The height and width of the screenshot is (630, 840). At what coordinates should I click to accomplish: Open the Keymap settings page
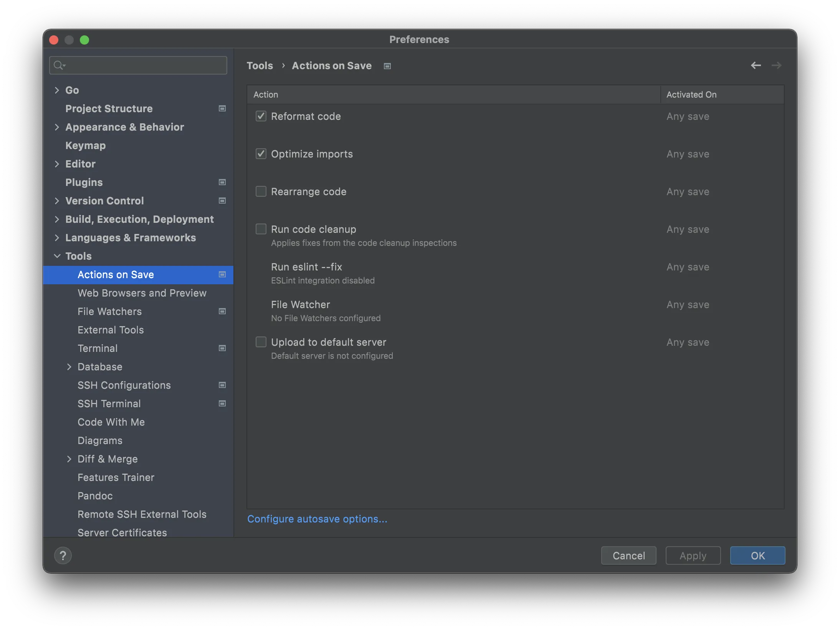pyautogui.click(x=85, y=146)
